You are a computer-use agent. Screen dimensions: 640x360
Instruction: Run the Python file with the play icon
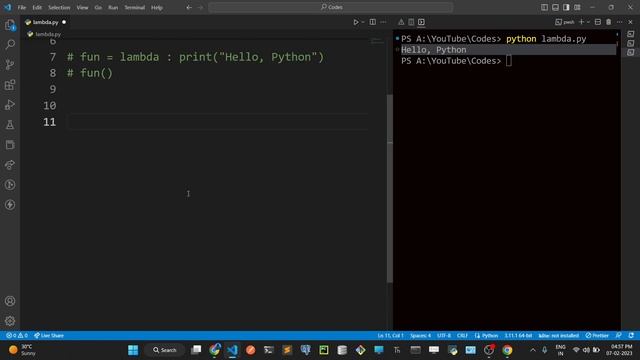356,22
